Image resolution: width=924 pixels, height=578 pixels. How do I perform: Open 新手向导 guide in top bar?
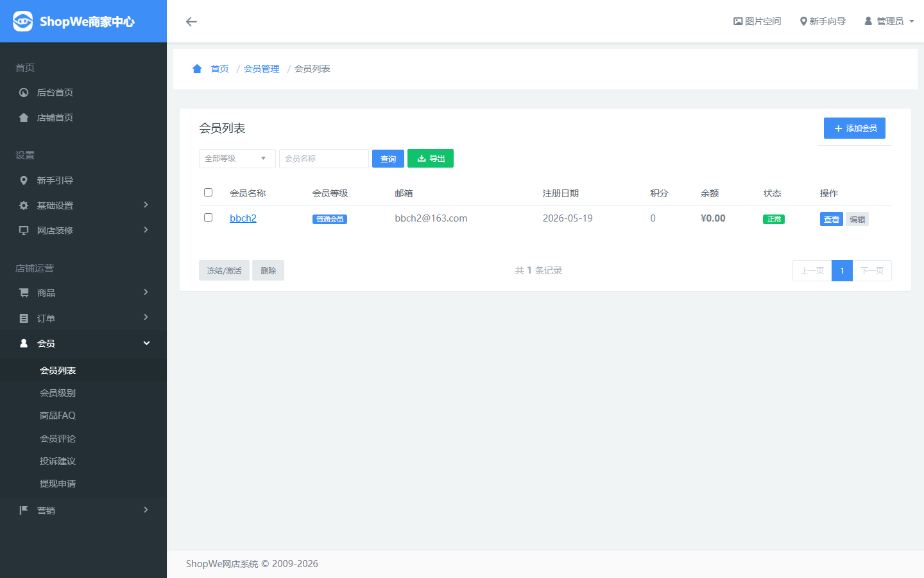tap(823, 21)
